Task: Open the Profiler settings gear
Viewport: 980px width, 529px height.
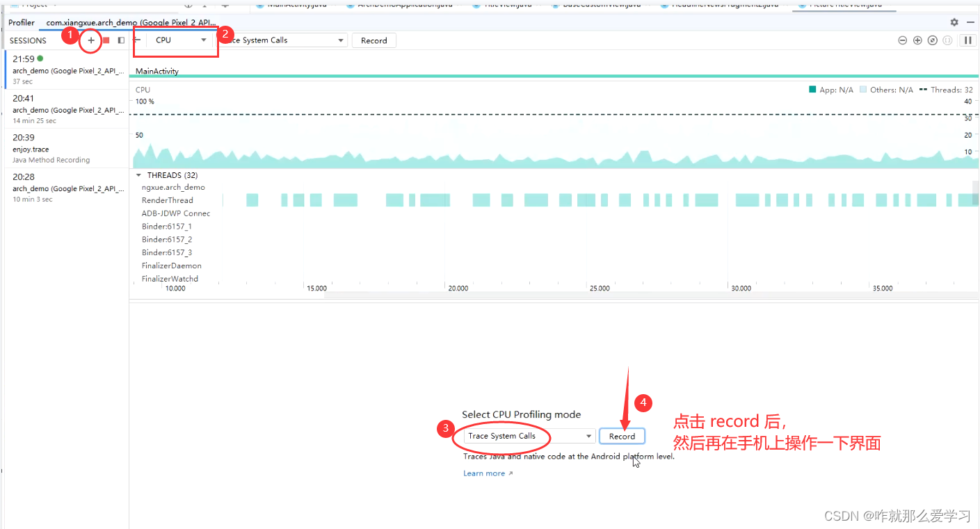Action: pos(954,22)
